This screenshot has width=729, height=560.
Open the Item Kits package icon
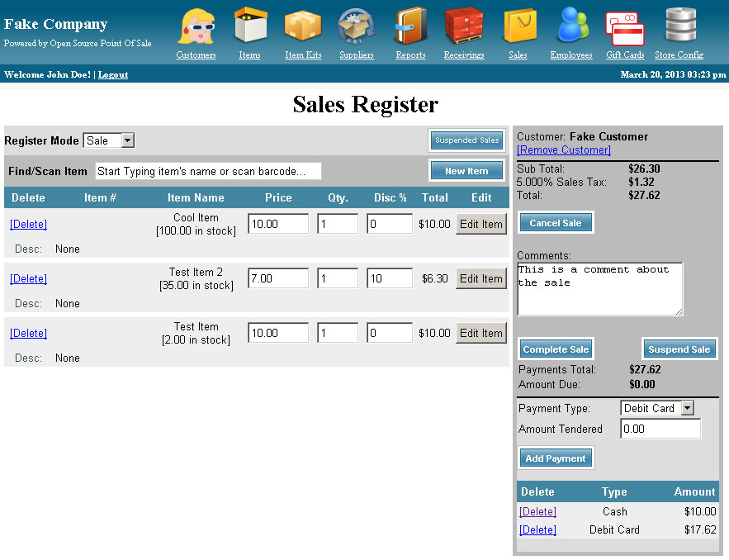coord(303,25)
